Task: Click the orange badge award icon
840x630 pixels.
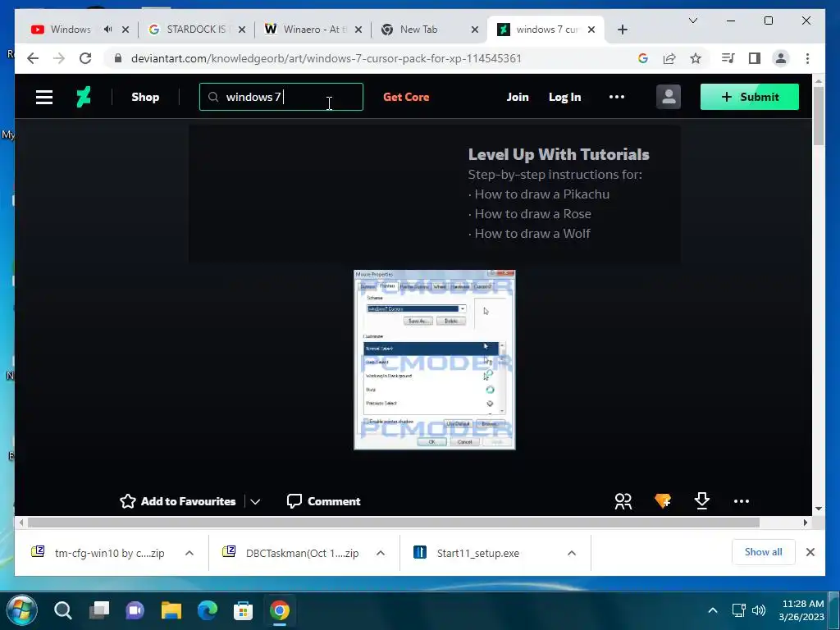Action: (x=663, y=501)
